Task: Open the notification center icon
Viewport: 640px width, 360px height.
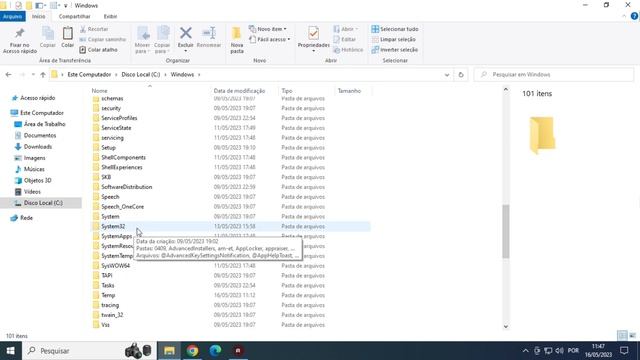Action: [624, 351]
